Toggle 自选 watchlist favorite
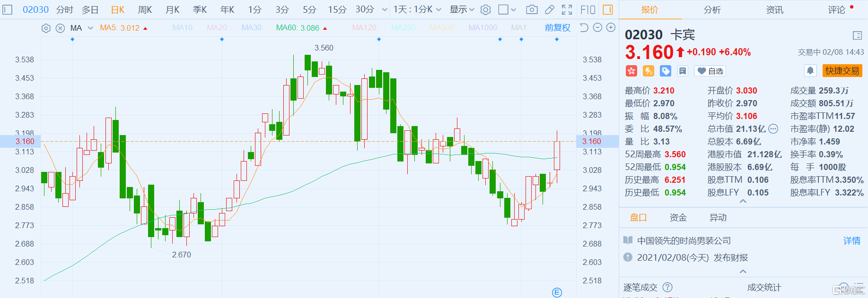 click(x=710, y=71)
